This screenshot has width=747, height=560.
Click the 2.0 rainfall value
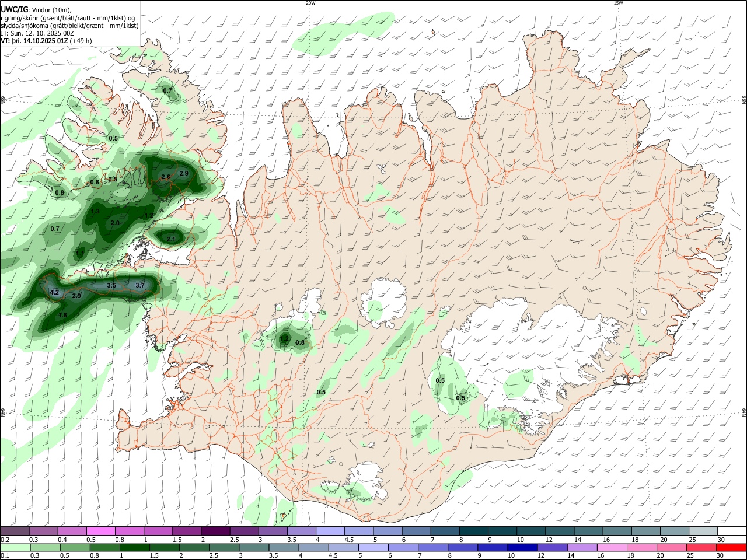click(x=115, y=223)
